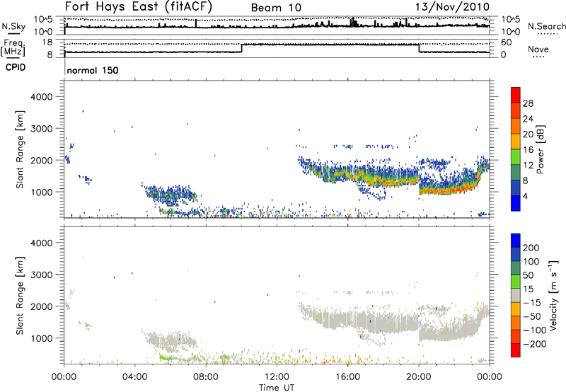This screenshot has width=566, height=392.
Task: Click the date '13/Nov/2010'
Action: pyautogui.click(x=453, y=7)
